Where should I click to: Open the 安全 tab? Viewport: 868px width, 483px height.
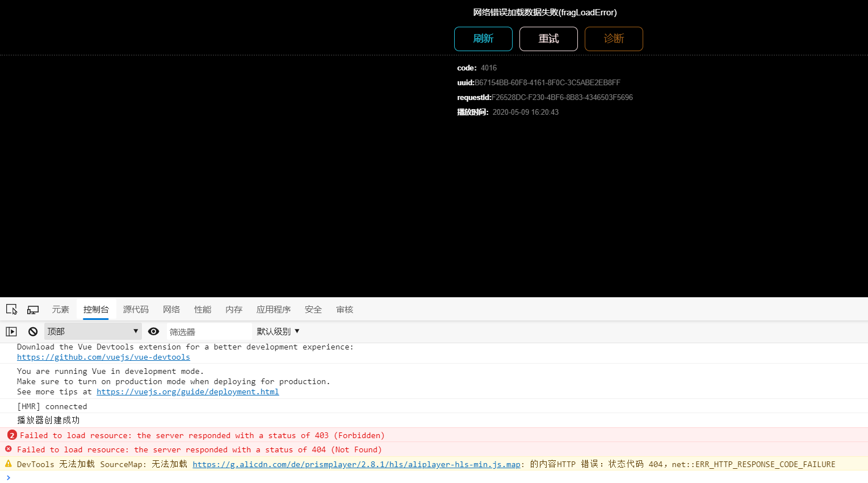313,310
